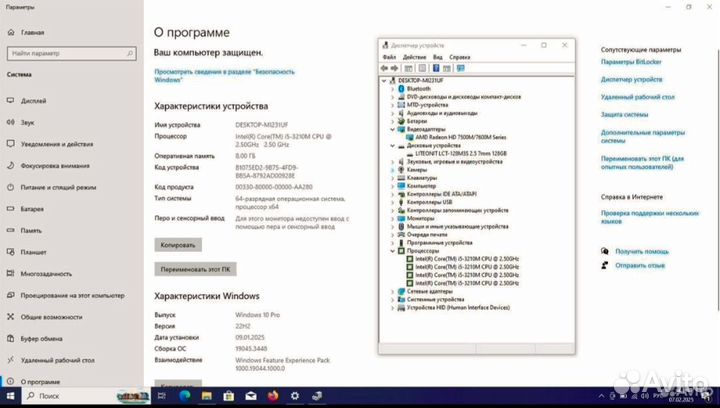Open Файл menu in Device Manager
Viewport: 720px width, 408px height.
coord(389,57)
